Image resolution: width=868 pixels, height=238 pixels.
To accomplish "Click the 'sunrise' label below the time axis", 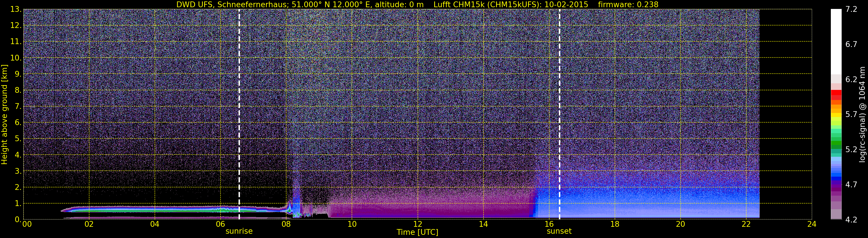I will tap(239, 231).
